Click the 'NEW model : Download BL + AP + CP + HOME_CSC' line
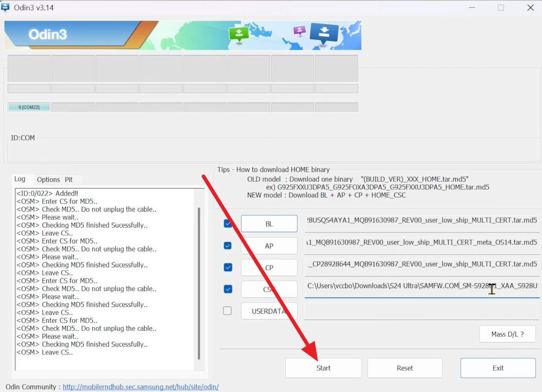Viewport: 542px width, 392px height. (326, 195)
